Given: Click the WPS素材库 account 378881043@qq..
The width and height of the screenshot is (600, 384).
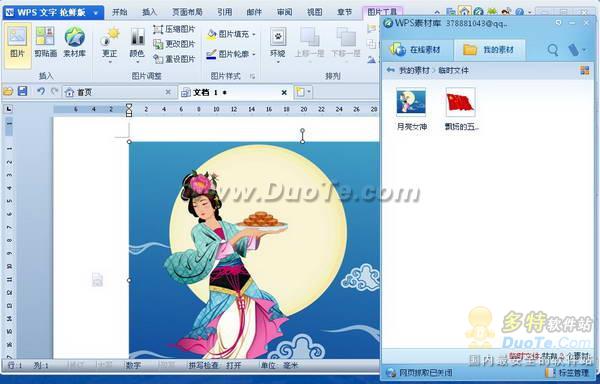Looking at the screenshot, I should pos(476,23).
